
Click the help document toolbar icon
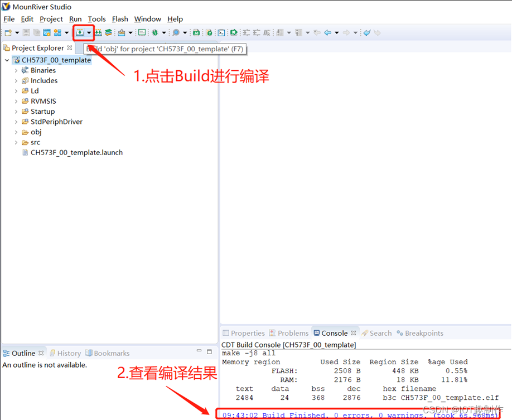pos(209,33)
